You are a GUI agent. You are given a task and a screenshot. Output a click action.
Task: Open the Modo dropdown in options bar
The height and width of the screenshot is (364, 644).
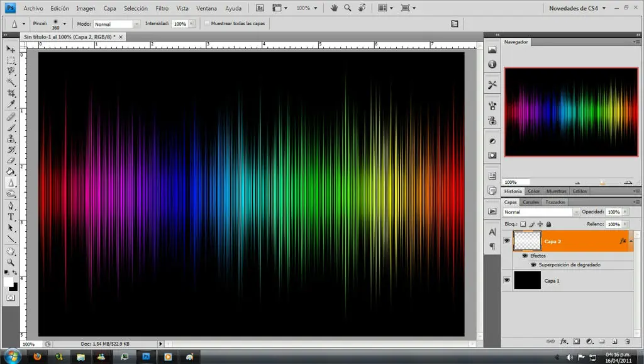pos(117,24)
